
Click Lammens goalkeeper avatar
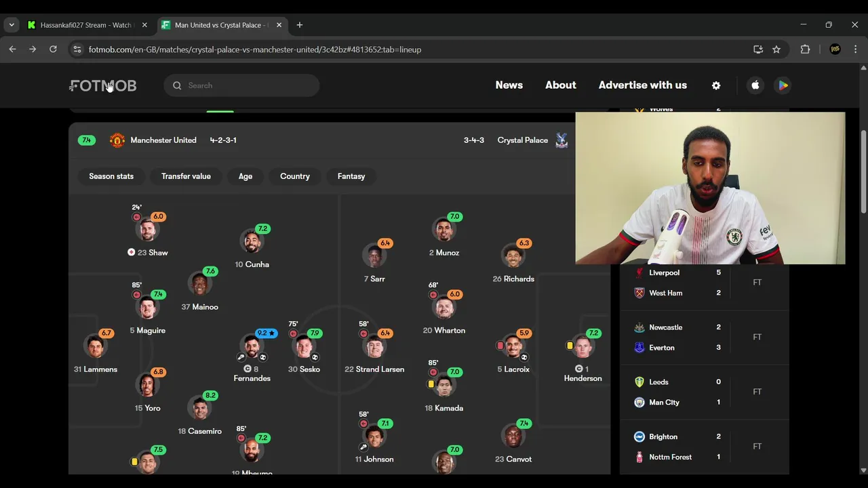coord(95,347)
